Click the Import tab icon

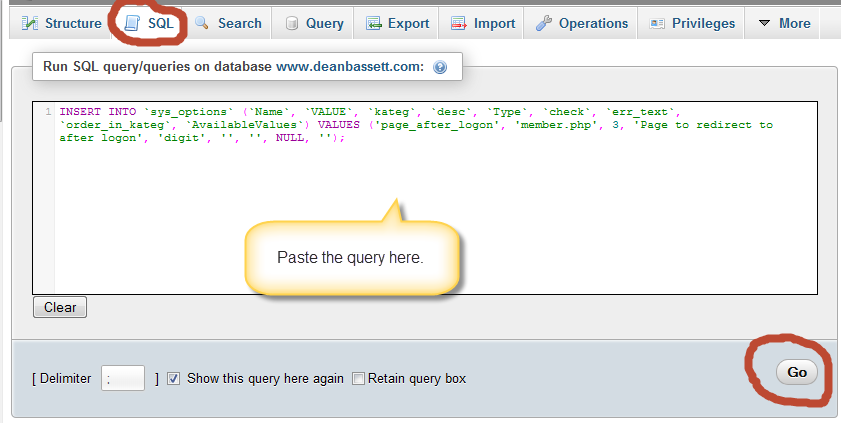tap(458, 23)
